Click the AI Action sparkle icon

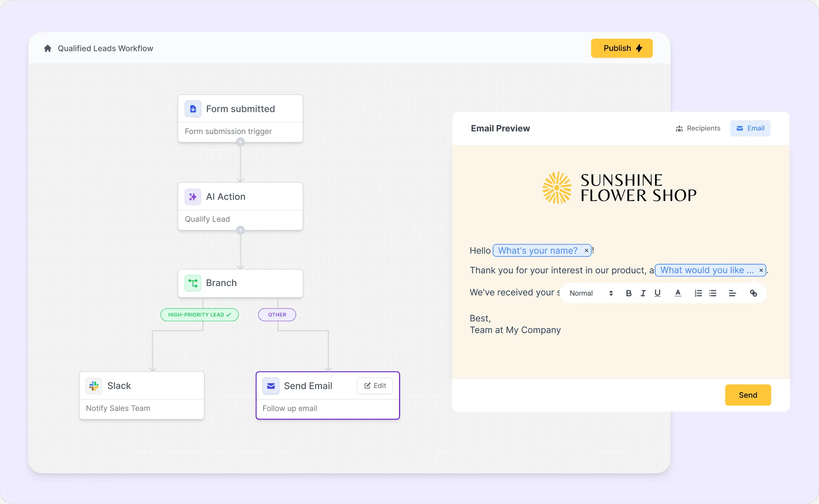point(193,197)
